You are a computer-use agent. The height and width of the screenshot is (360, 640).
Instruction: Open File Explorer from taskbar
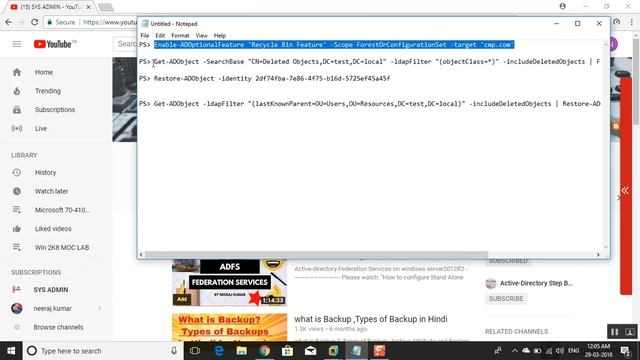click(x=242, y=351)
